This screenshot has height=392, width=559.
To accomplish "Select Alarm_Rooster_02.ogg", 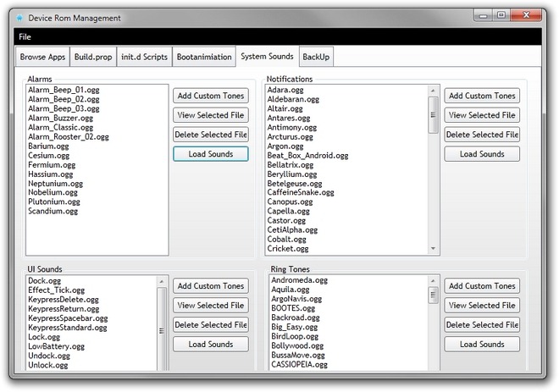I will pyautogui.click(x=69, y=136).
